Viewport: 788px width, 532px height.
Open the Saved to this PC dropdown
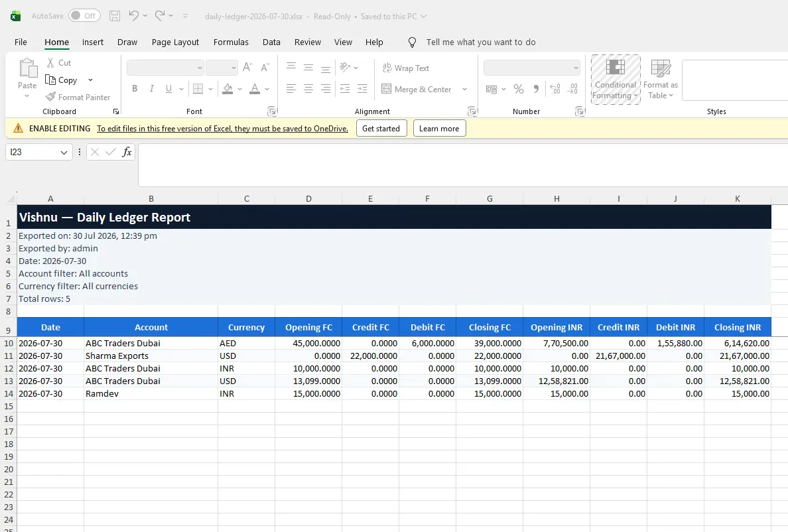click(424, 16)
